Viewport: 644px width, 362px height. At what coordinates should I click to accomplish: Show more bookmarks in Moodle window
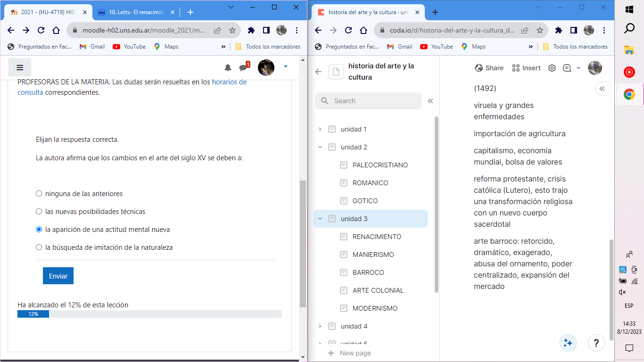(x=223, y=47)
